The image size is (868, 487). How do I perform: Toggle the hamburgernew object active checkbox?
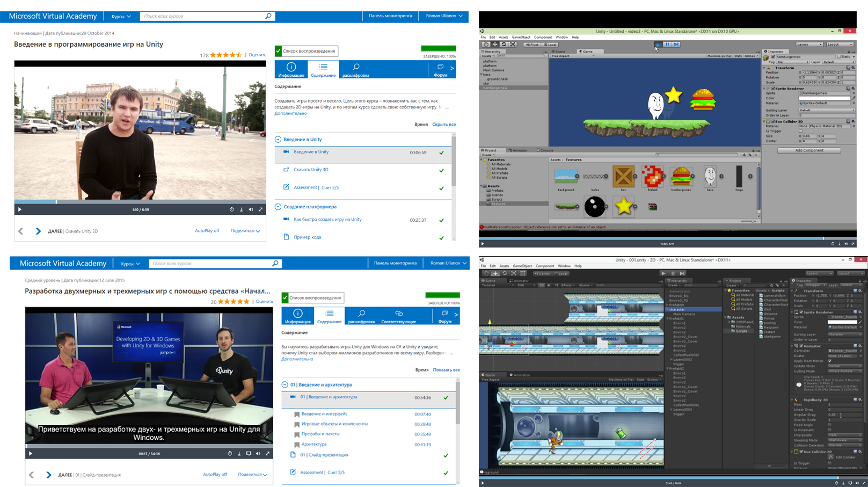pyautogui.click(x=773, y=56)
